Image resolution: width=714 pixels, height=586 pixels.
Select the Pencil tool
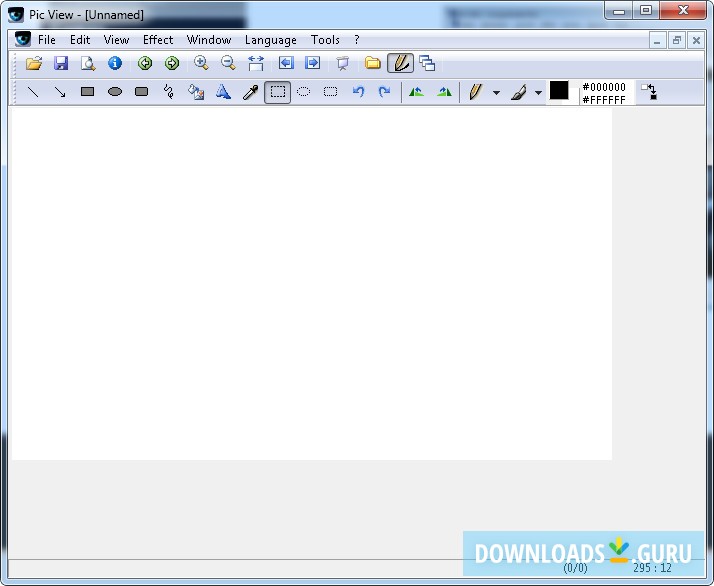[475, 92]
